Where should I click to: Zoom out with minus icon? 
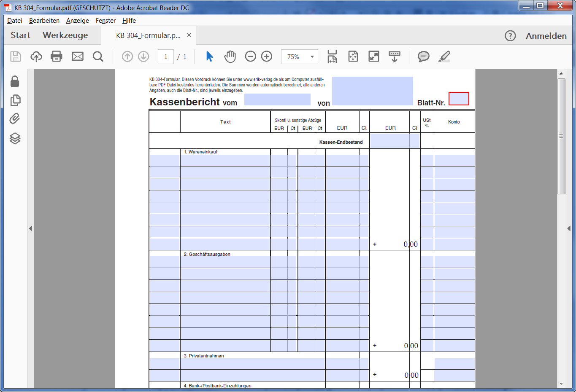pos(251,56)
